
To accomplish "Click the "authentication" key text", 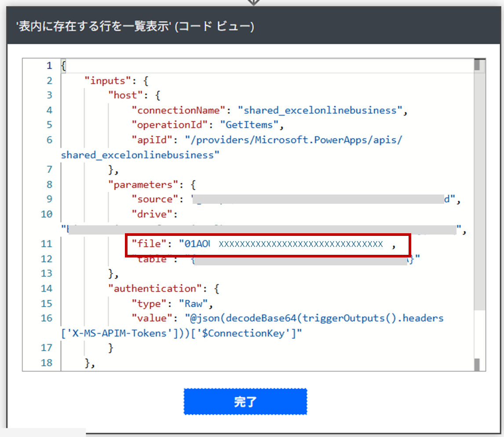I will [155, 288].
